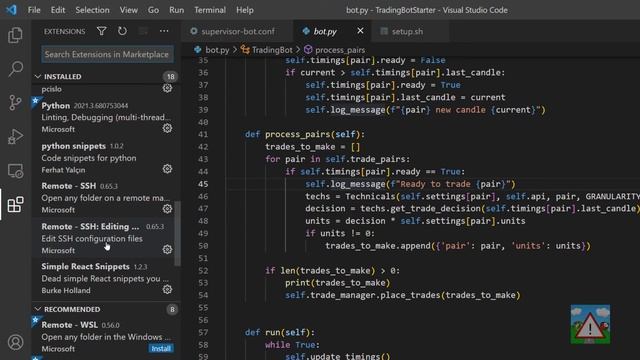Viewport: 640px width, 360px height.
Task: Open Run and Debug view
Action: click(16, 136)
